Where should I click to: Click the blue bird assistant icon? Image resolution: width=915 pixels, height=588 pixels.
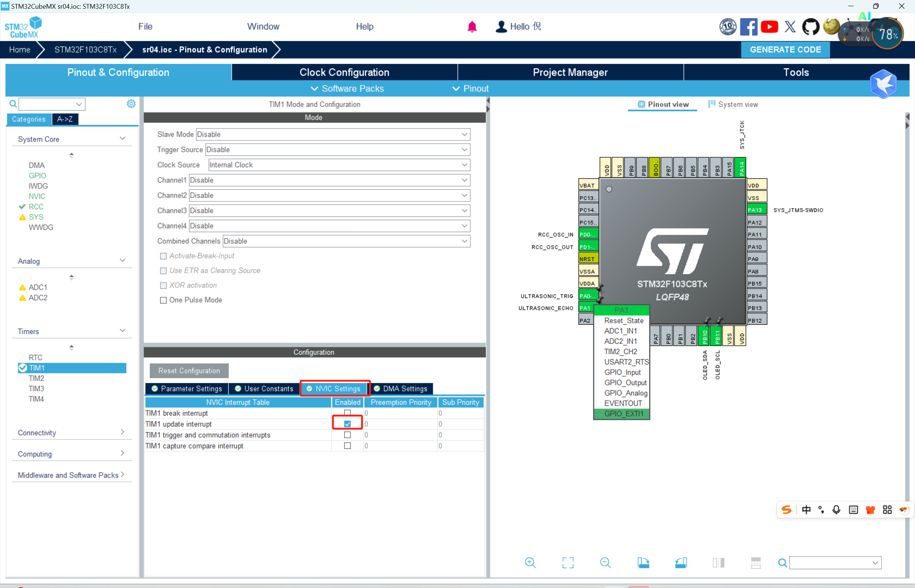[883, 83]
